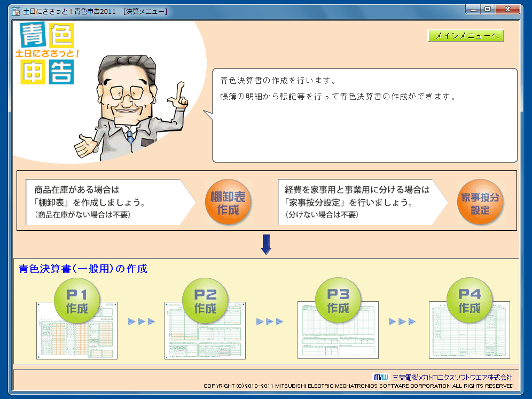532x399 pixels.
Task: Close the 青色申告2011 window
Action: [x=507, y=10]
